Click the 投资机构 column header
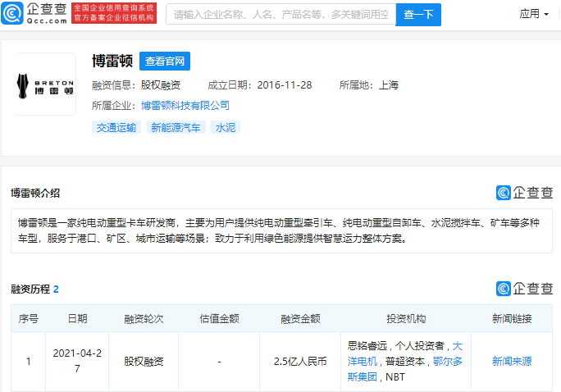The height and width of the screenshot is (392, 561). click(406, 318)
